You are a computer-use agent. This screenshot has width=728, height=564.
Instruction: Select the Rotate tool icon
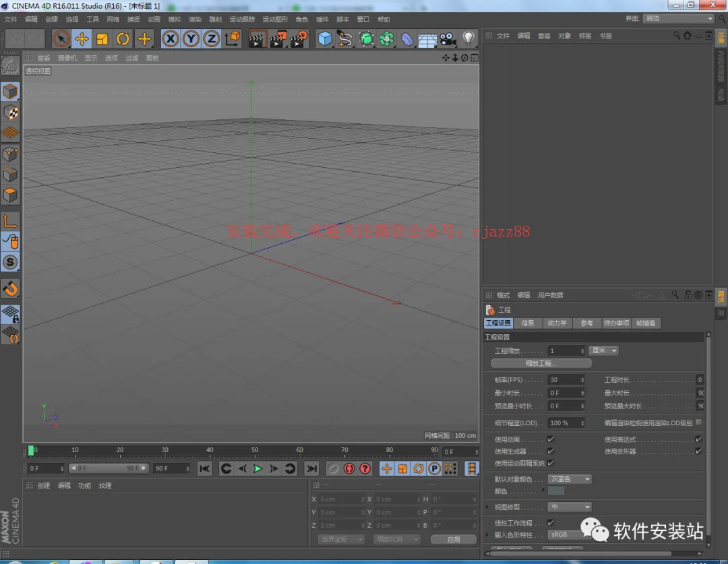[123, 39]
